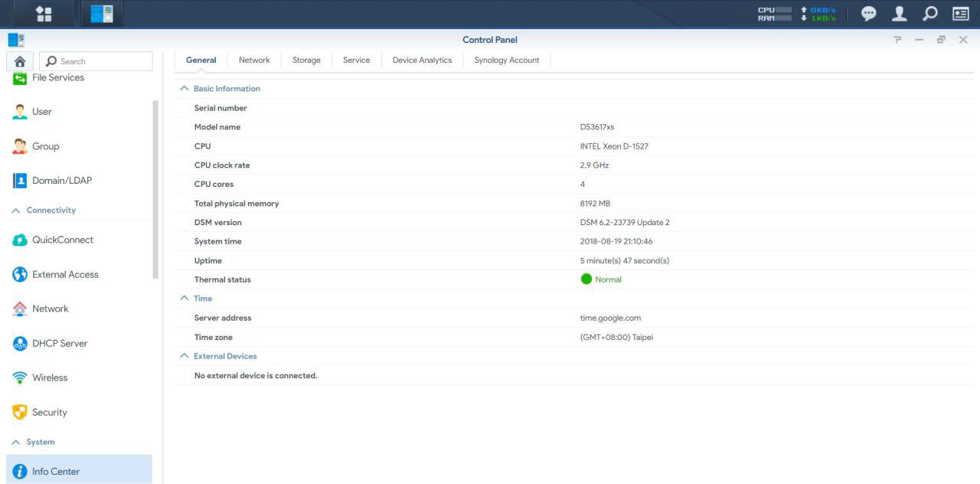Switch to the General tab
980x484 pixels.
(201, 60)
